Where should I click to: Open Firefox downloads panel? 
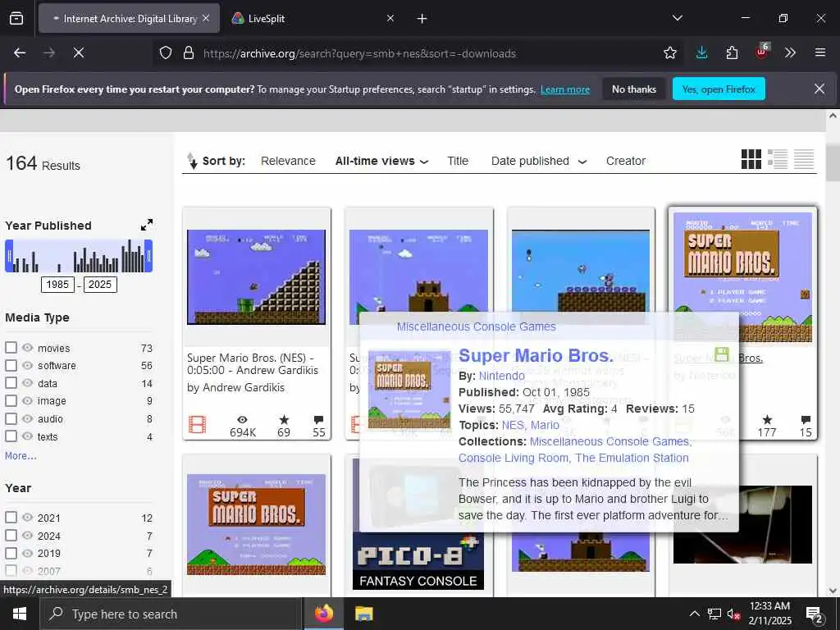[x=702, y=52]
